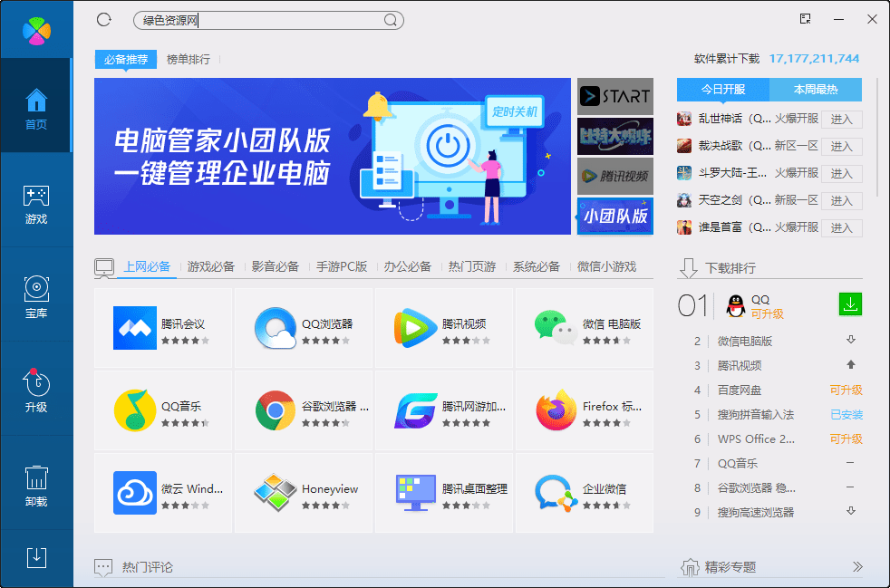Image resolution: width=890 pixels, height=588 pixels.
Task: Click 进入 next to 乱世神话
Action: 840,120
